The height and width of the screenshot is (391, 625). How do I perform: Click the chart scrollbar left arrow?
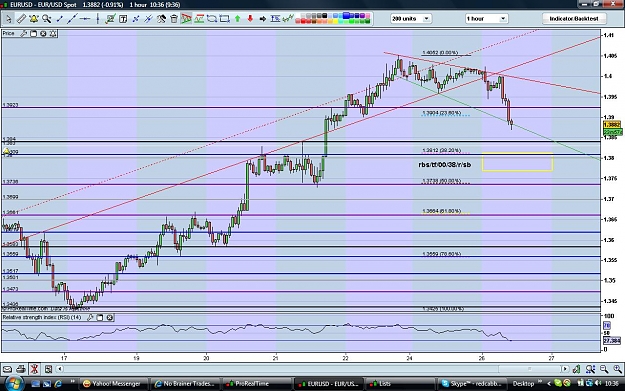point(60,369)
